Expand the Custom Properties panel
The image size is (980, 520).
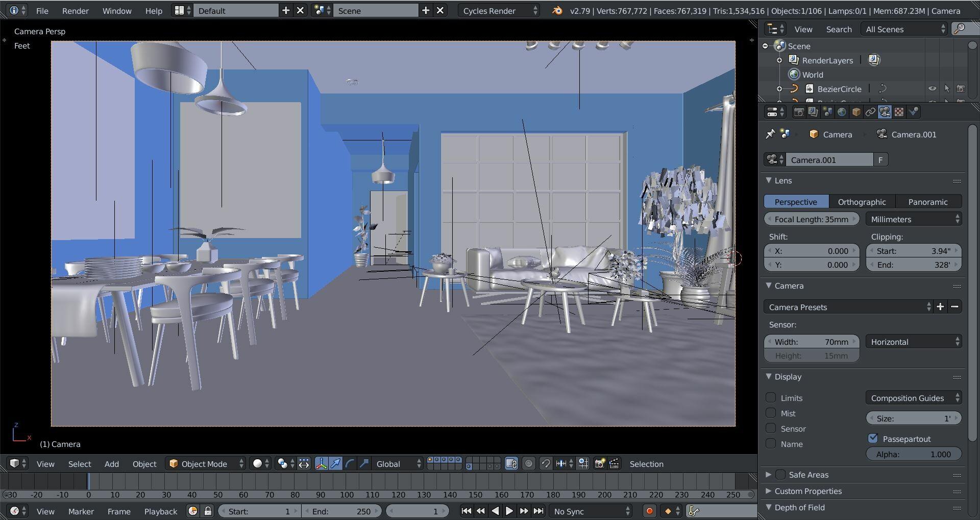click(807, 491)
